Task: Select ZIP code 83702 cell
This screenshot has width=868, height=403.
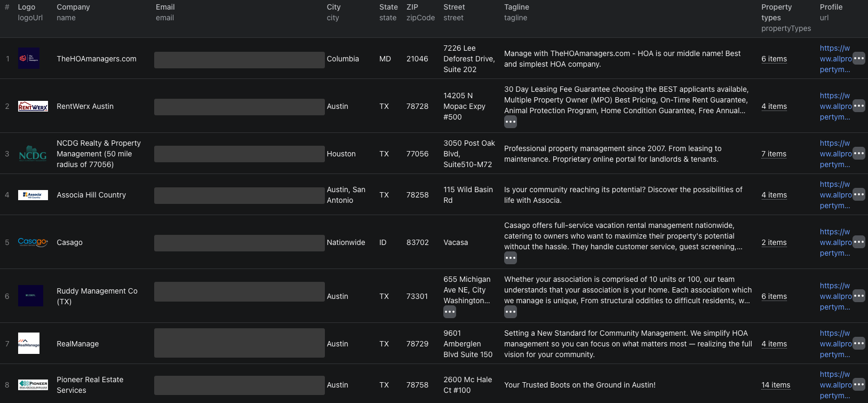Action: 417,242
